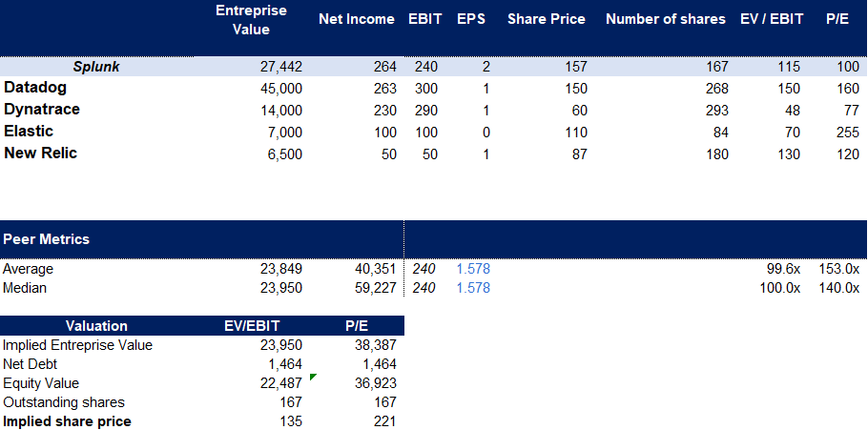Click equity value cell 36,923

click(375, 383)
